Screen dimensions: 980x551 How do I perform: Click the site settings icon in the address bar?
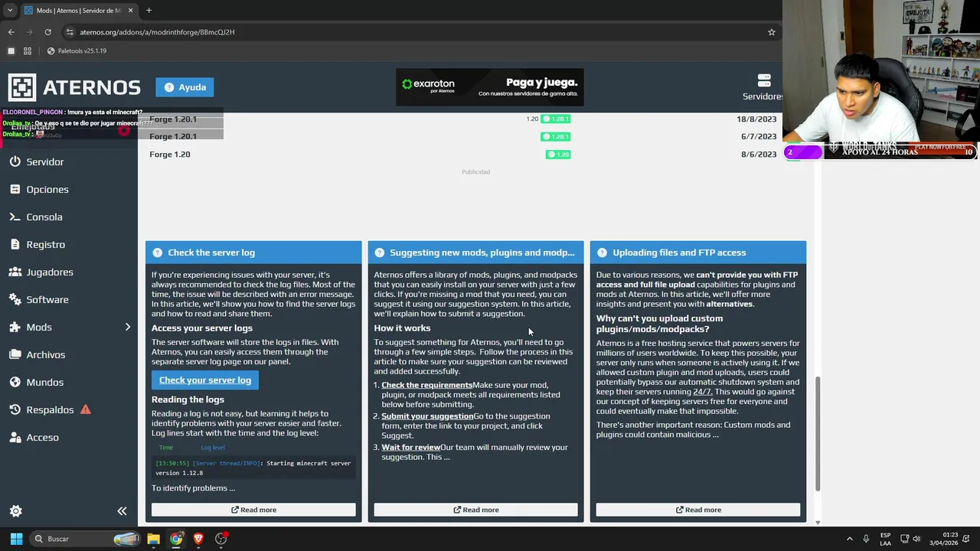pyautogui.click(x=70, y=32)
